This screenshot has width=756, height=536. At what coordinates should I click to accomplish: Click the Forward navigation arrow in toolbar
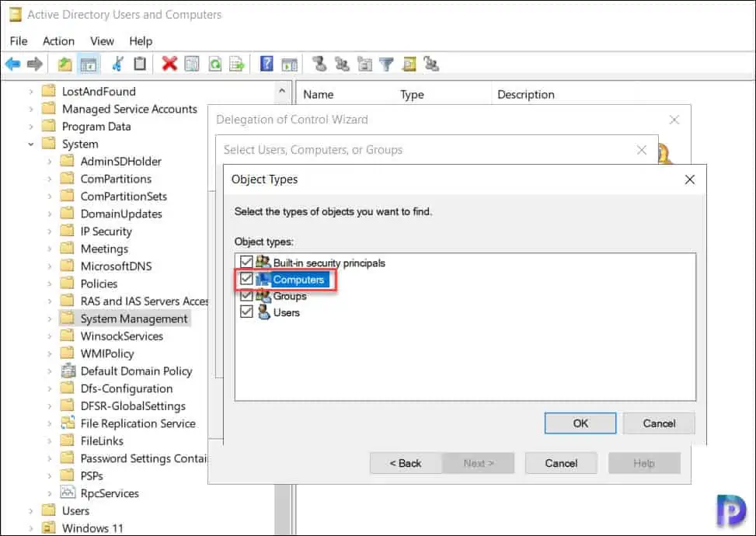pos(35,64)
